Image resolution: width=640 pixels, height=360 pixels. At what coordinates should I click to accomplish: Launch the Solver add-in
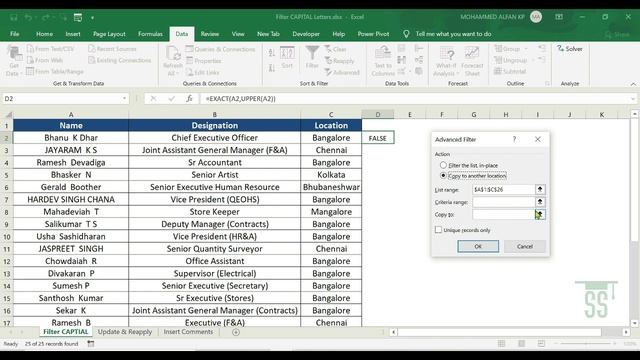pos(570,49)
